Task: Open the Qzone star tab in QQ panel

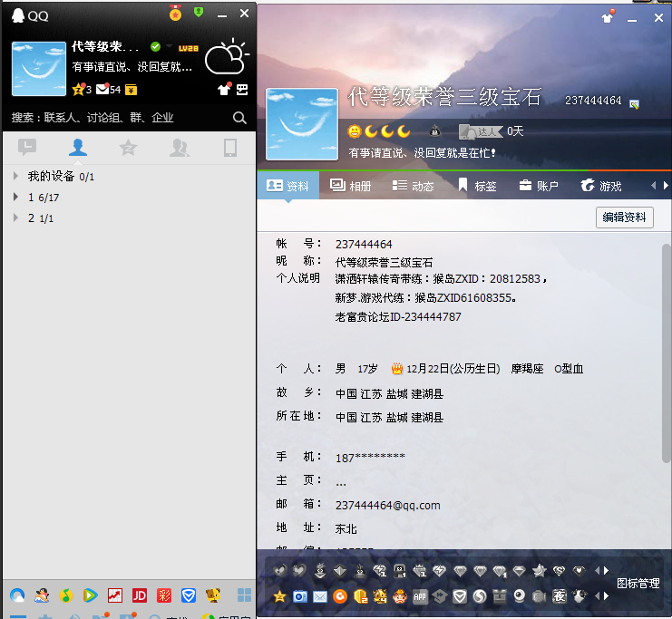Action: (128, 148)
